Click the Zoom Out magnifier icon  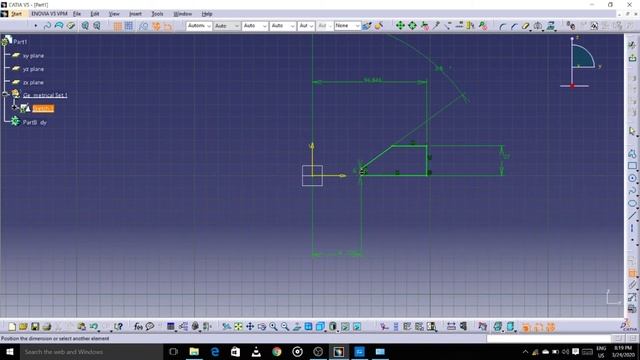click(x=285, y=327)
